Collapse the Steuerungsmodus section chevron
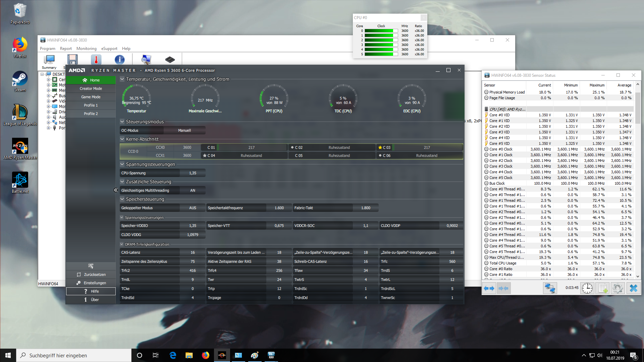Viewport: 644px width, 362px height. click(x=122, y=122)
